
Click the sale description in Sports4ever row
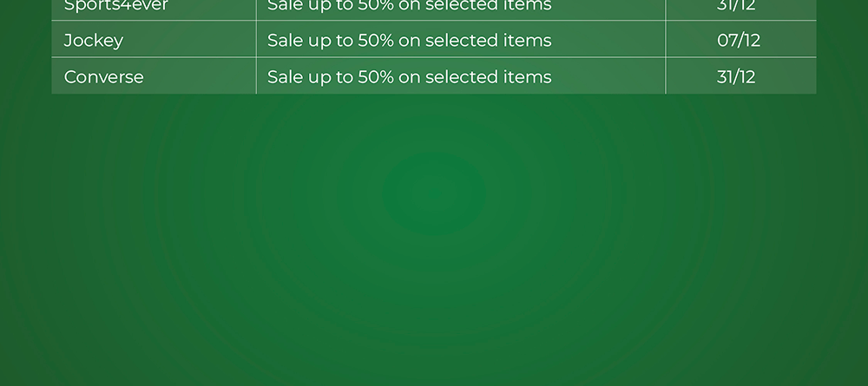[409, 6]
